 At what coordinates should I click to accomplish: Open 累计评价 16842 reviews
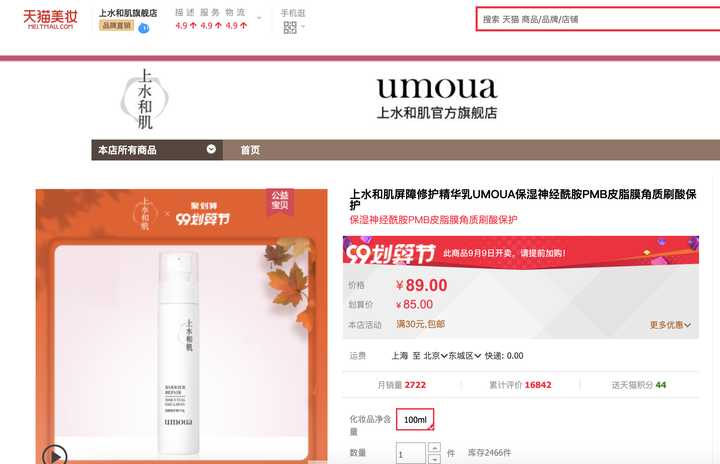[x=520, y=385]
